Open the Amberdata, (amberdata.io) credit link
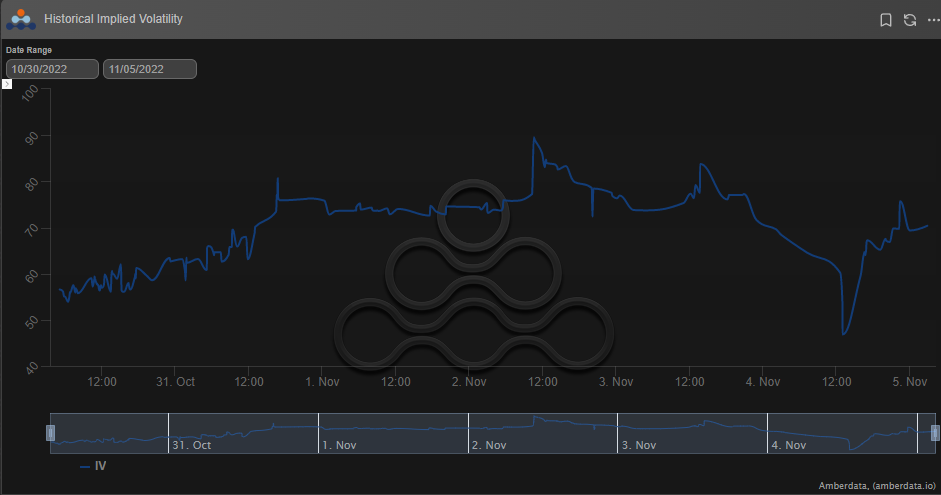Image resolution: width=941 pixels, height=495 pixels. [877, 486]
